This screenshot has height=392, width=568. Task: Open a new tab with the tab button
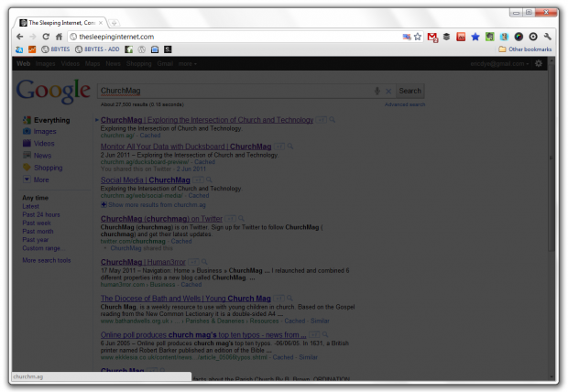click(114, 23)
